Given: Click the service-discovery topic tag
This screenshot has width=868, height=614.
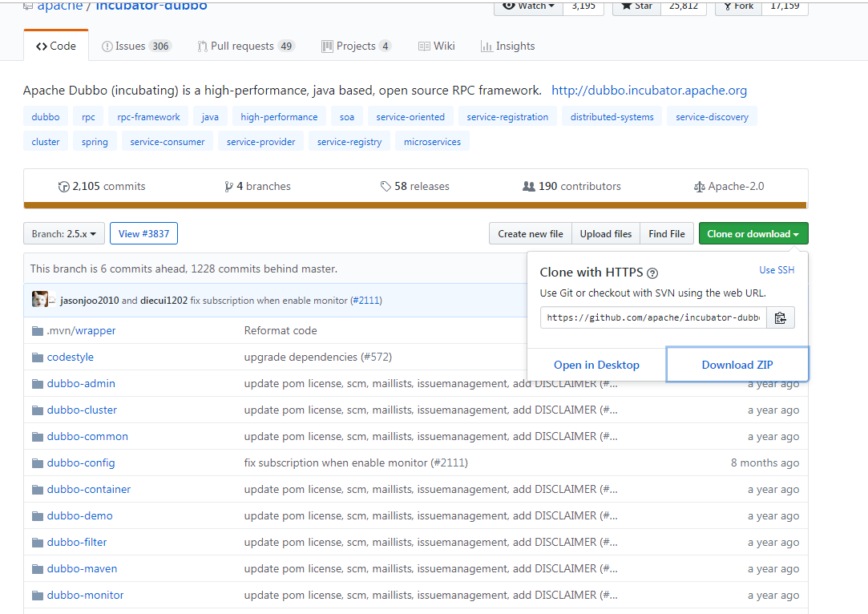Looking at the screenshot, I should point(712,117).
